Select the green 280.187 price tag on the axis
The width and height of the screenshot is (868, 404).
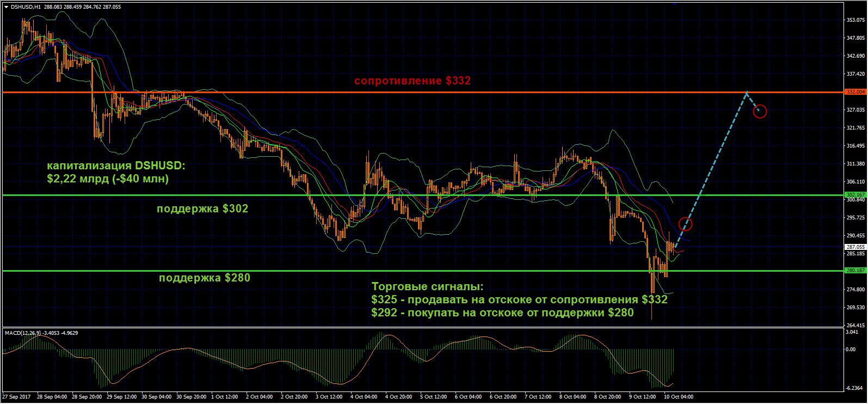(x=855, y=271)
